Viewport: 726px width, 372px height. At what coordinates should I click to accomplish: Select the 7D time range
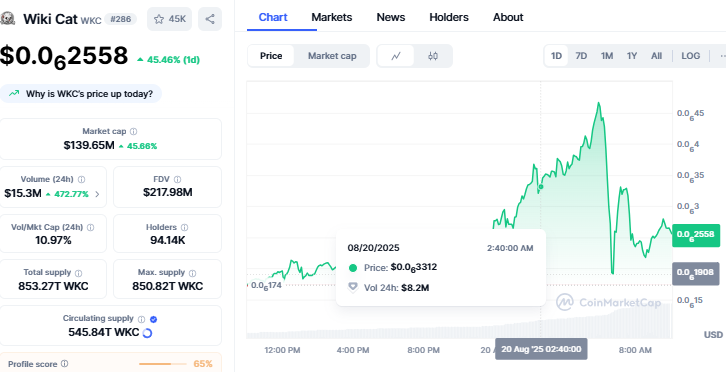pyautogui.click(x=581, y=56)
